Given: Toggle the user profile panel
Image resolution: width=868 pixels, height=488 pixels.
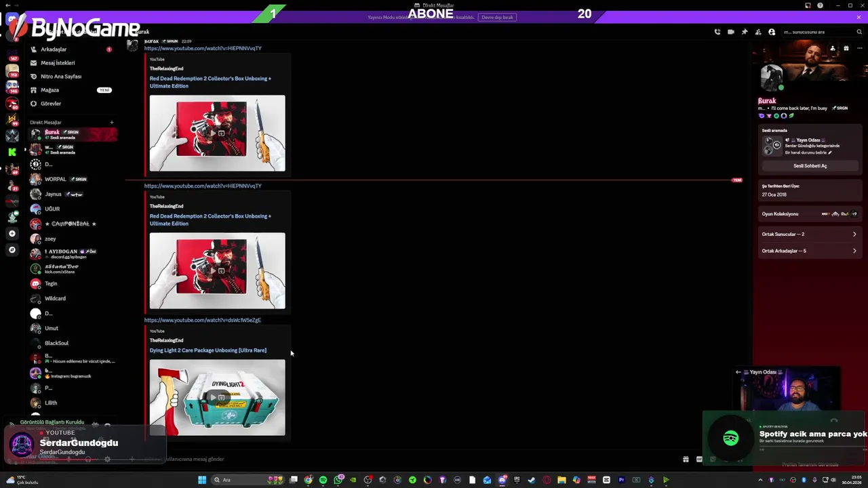Looking at the screenshot, I should click(771, 32).
